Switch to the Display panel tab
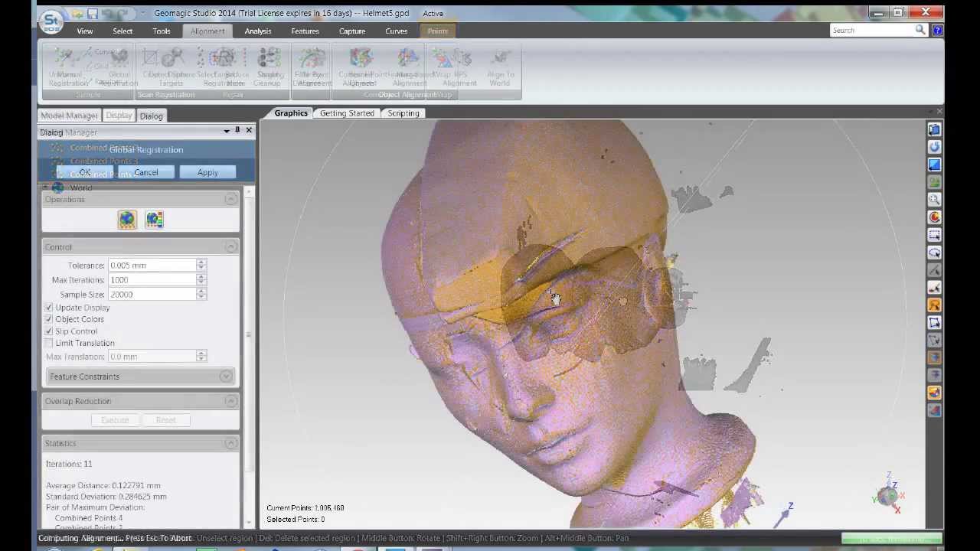Image resolution: width=980 pixels, height=551 pixels. pyautogui.click(x=119, y=116)
